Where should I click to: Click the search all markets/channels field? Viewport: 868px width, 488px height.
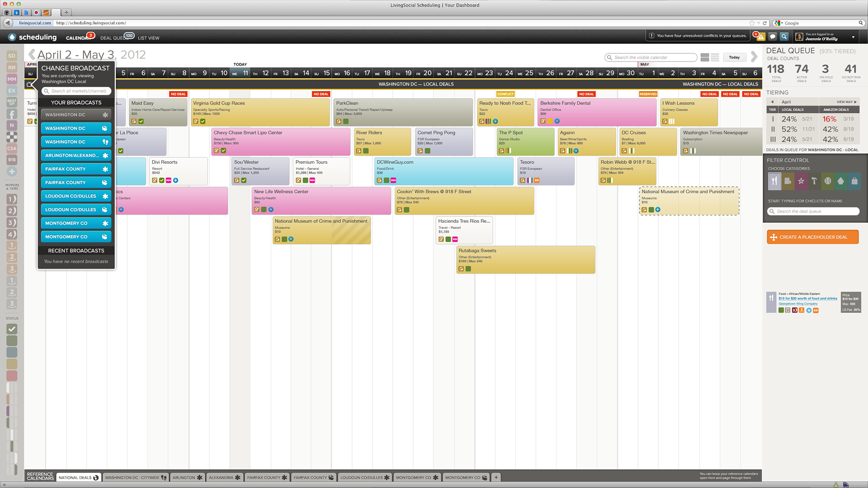[x=76, y=91]
